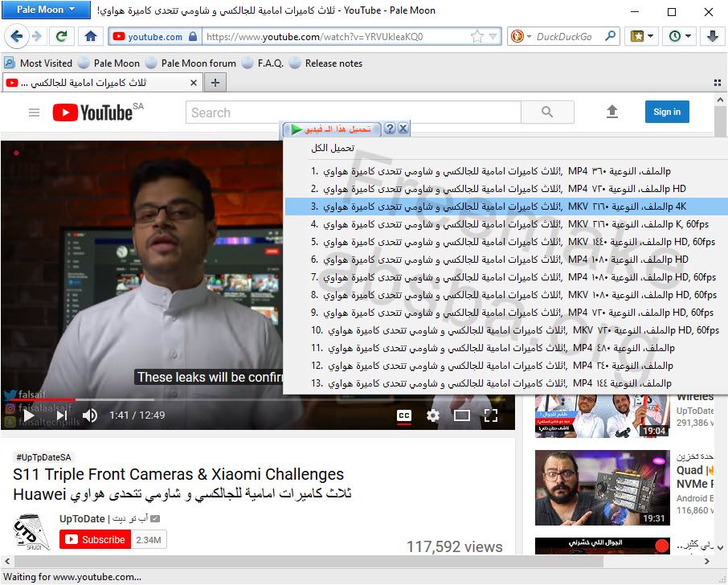Open the Pale Moon bookmark
The image size is (728, 585).
pos(109,63)
